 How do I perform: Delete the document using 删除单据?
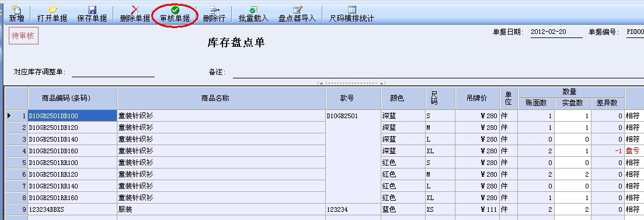point(135,13)
